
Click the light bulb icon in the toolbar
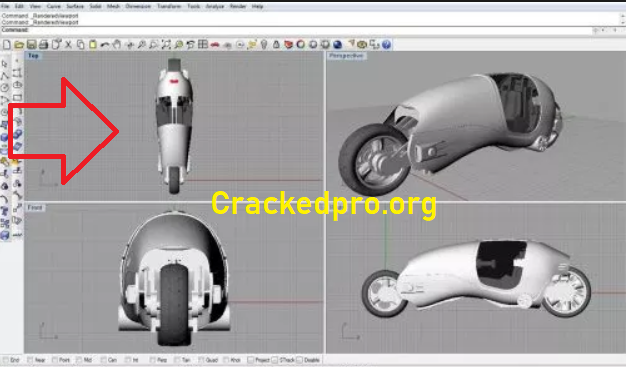(x=263, y=45)
